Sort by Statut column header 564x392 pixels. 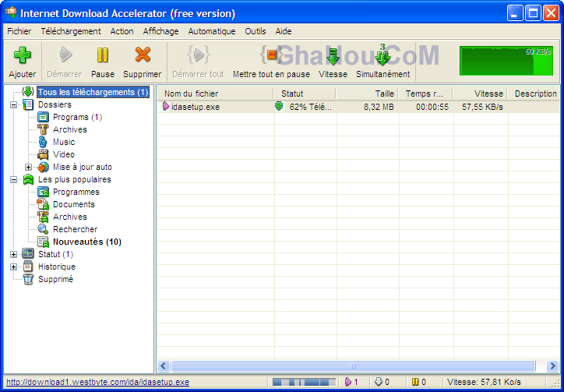coord(305,94)
